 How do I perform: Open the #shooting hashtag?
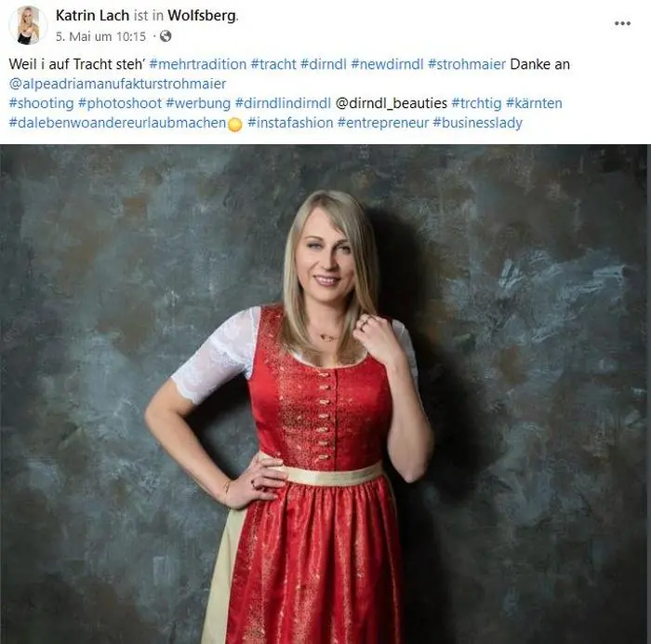point(42,103)
